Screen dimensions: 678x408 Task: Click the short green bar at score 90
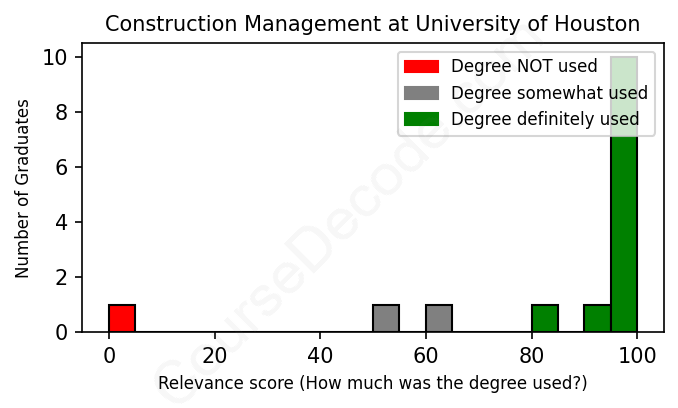coord(597,318)
